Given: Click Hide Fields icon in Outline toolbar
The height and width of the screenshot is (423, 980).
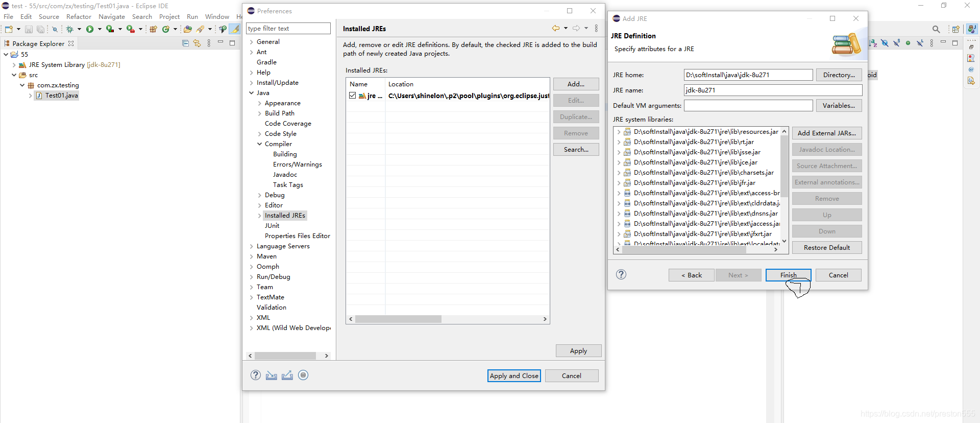Looking at the screenshot, I should pos(885,43).
